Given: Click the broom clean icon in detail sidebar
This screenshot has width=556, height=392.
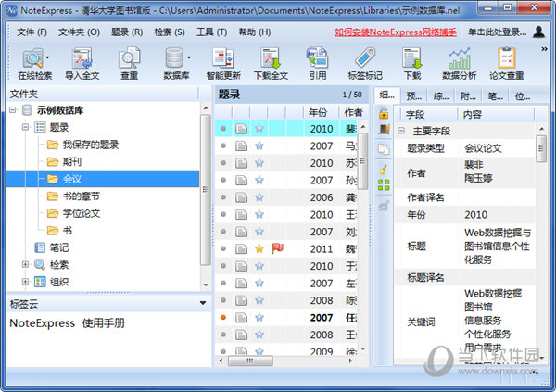Looking at the screenshot, I should (384, 170).
